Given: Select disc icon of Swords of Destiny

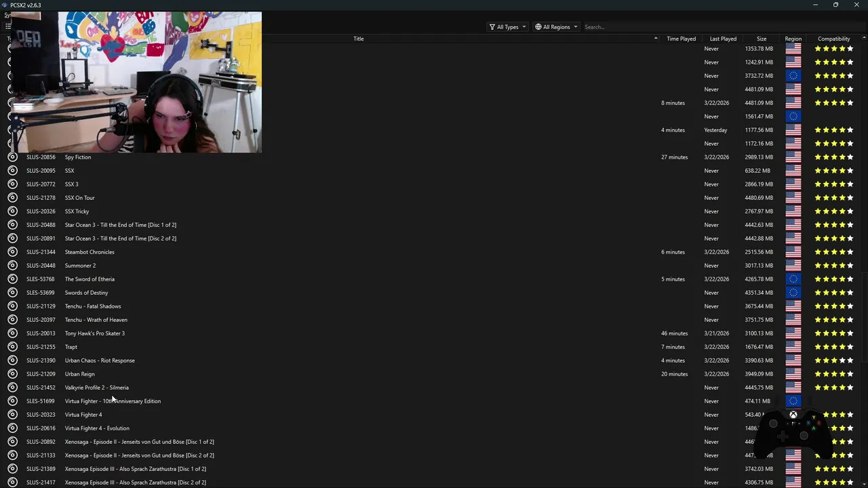Looking at the screenshot, I should [12, 292].
